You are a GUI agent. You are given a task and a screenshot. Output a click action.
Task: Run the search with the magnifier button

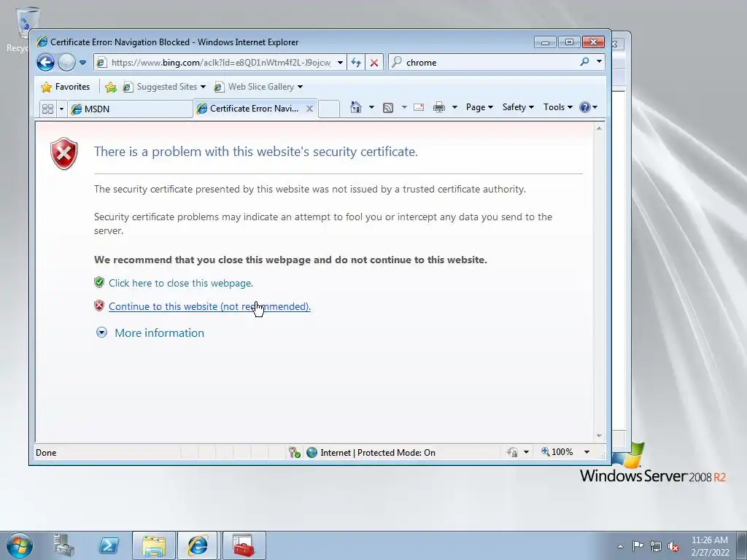[x=584, y=62]
